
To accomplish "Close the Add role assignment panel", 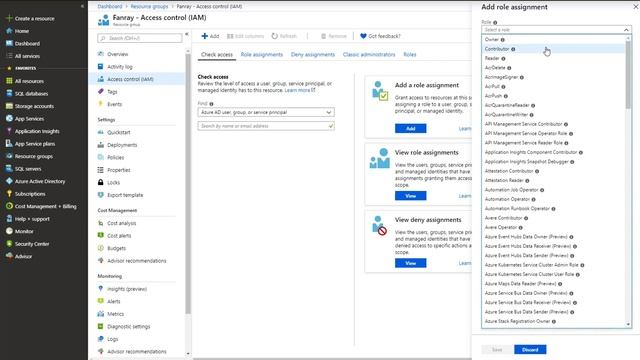I will coord(636,7).
